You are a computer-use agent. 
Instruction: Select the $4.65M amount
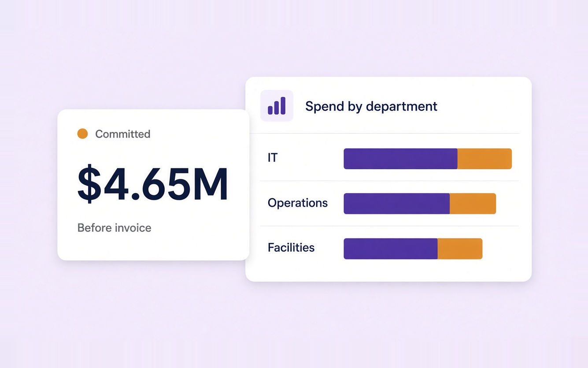(153, 184)
